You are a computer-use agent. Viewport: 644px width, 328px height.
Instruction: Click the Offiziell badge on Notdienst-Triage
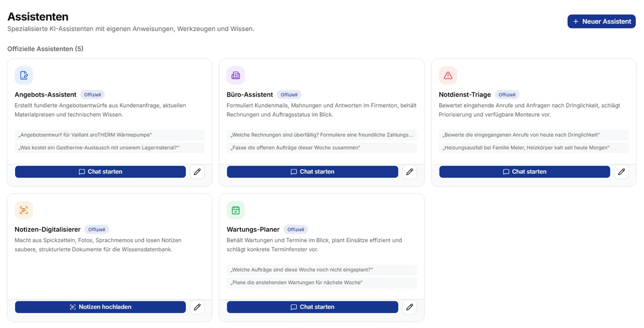coord(507,95)
